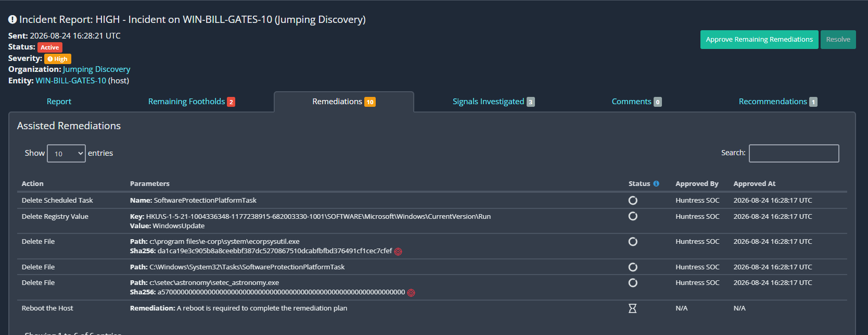Click the Active status badge
The width and height of the screenshot is (868, 335).
pos(50,47)
